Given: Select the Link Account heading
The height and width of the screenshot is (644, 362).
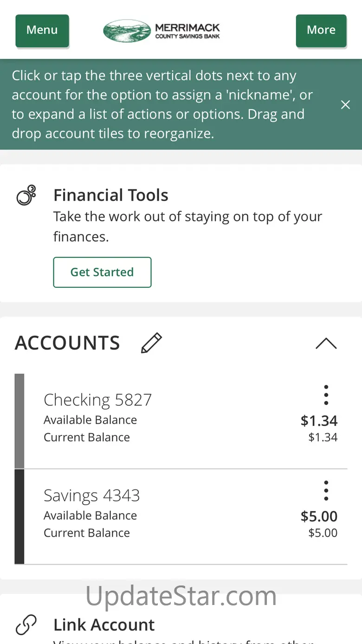Looking at the screenshot, I should point(104,625).
